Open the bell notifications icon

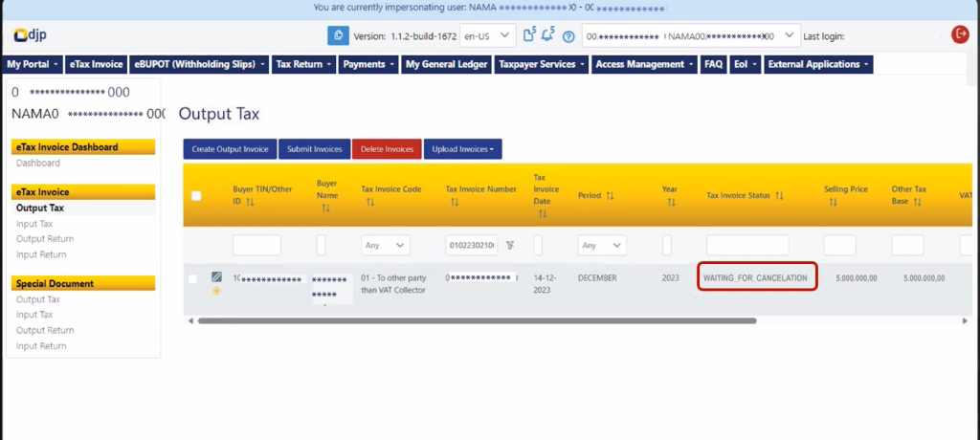549,35
